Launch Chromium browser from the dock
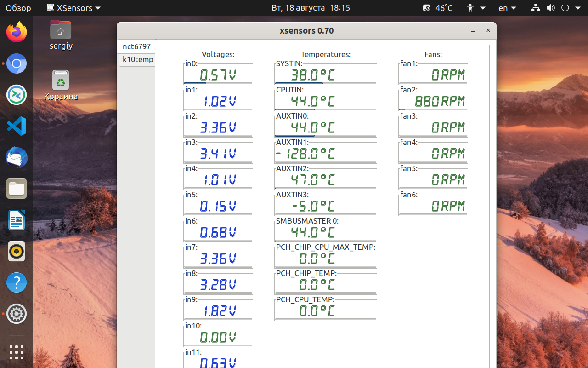This screenshot has height=368, width=588. coord(17,63)
